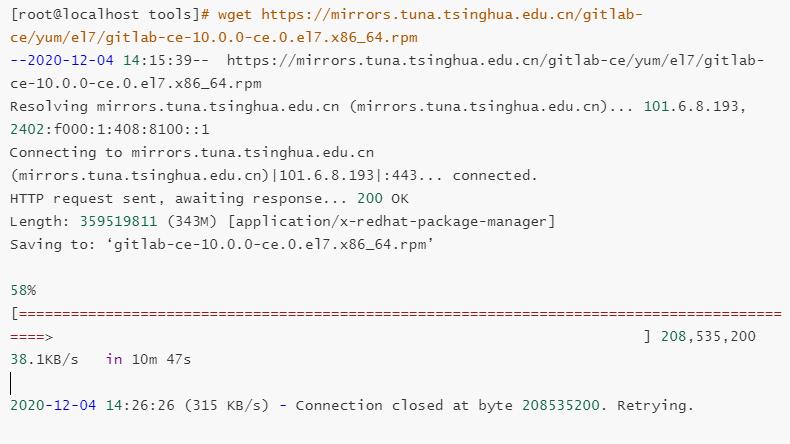Click the downloaded bytes count 208,535,200
The image size is (790, 444).
click(708, 336)
